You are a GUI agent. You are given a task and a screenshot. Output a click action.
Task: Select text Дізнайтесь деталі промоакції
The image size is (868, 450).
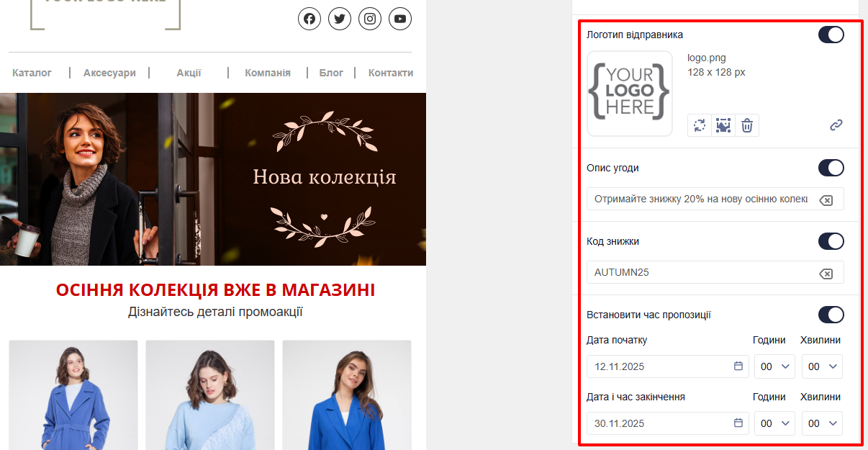tap(215, 312)
